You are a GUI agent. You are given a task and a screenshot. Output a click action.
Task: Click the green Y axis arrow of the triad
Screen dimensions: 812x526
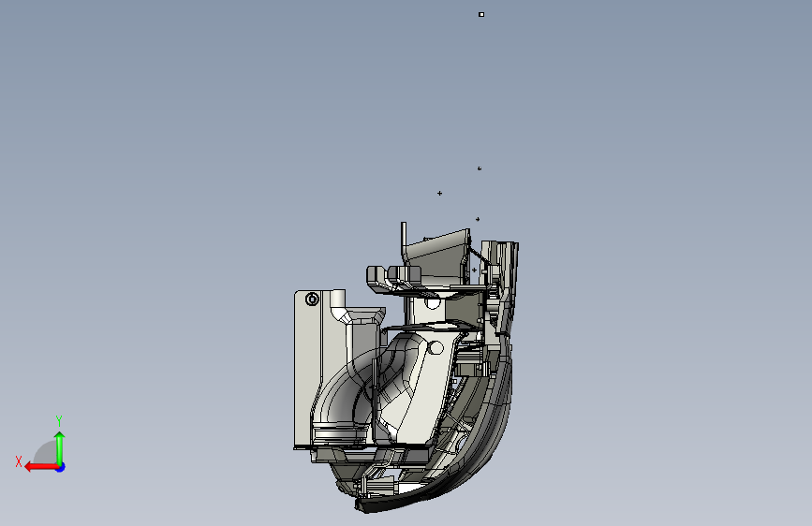60,448
